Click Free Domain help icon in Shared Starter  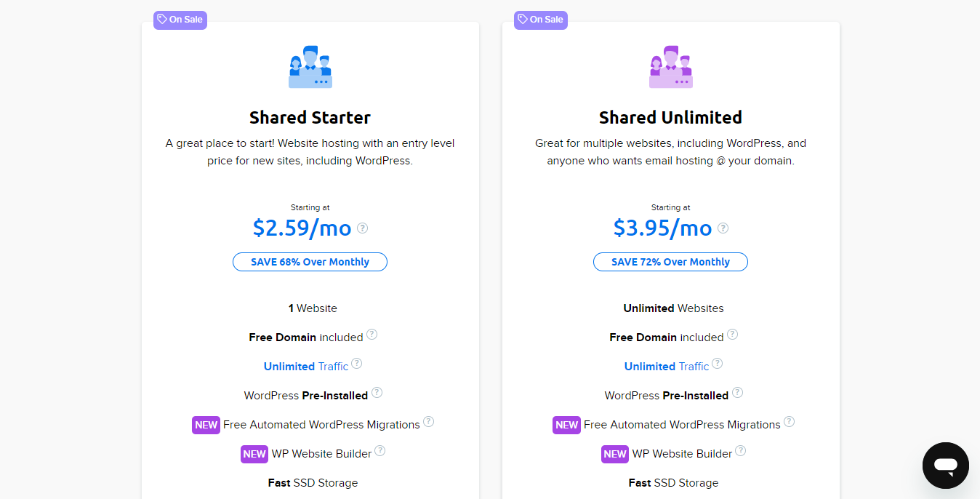tap(371, 335)
